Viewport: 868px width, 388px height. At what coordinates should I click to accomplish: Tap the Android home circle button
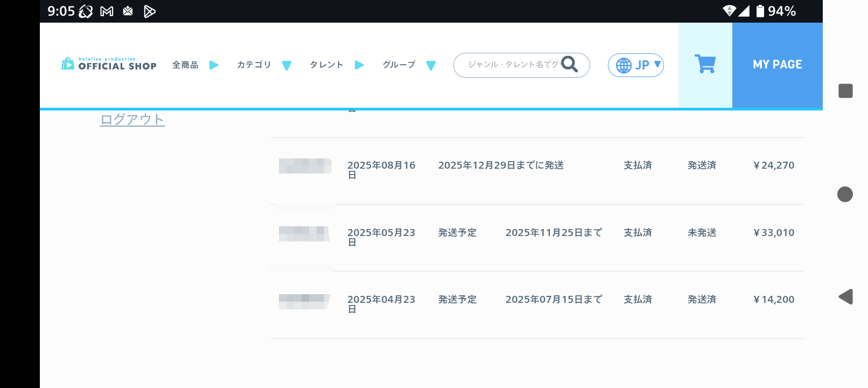tap(845, 194)
